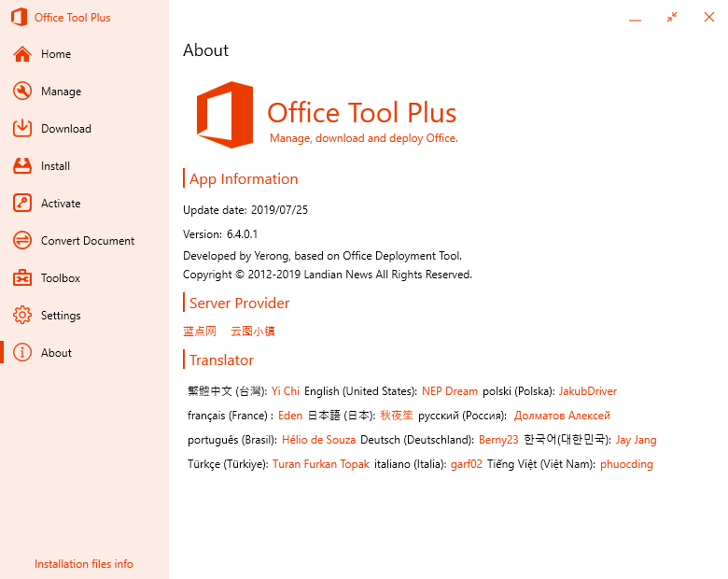Open translator link Yi Chi

[285, 390]
